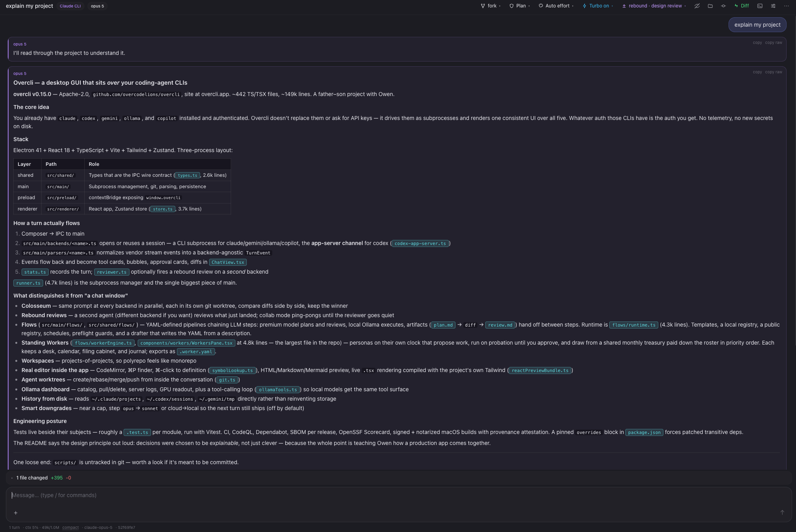Viewport: 796px width, 532px height.
Task: Click compact in the status bar
Action: [x=71, y=527]
